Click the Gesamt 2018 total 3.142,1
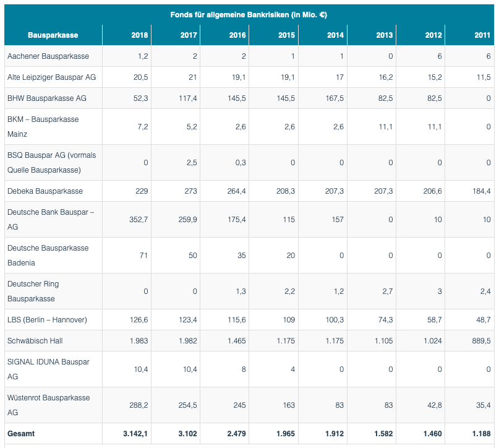The height and width of the screenshot is (448, 499). point(135,434)
